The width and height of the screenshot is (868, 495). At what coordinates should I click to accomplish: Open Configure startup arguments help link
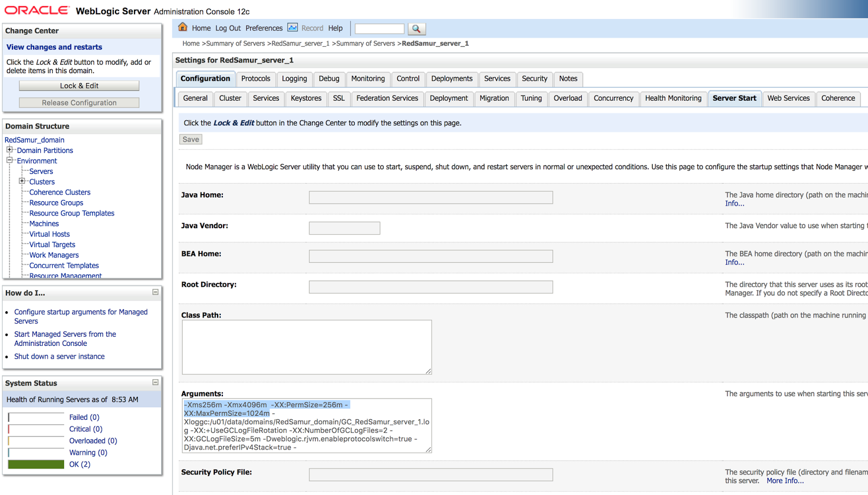[81, 317]
